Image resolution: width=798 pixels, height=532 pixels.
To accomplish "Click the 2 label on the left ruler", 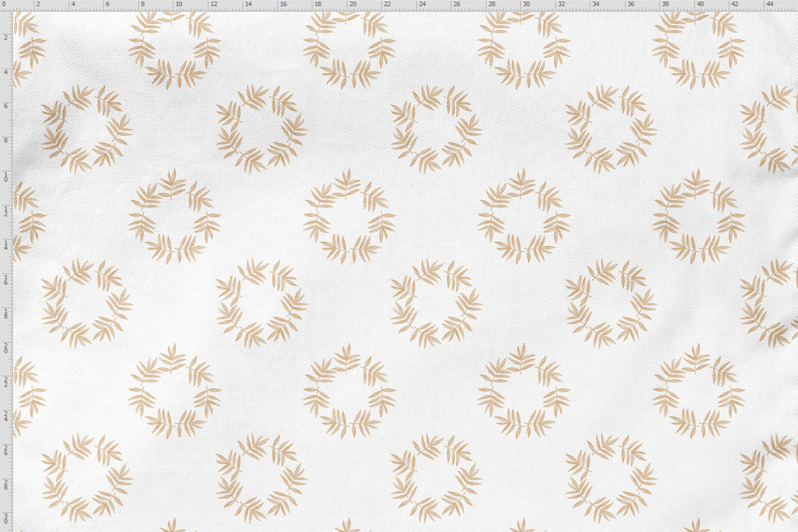I will (5, 38).
